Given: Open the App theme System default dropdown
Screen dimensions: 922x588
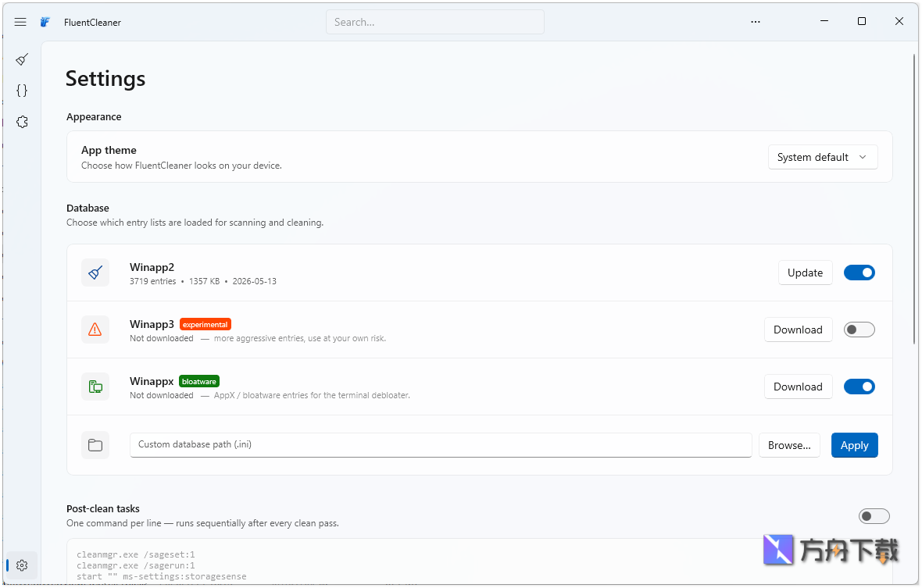Looking at the screenshot, I should point(823,157).
